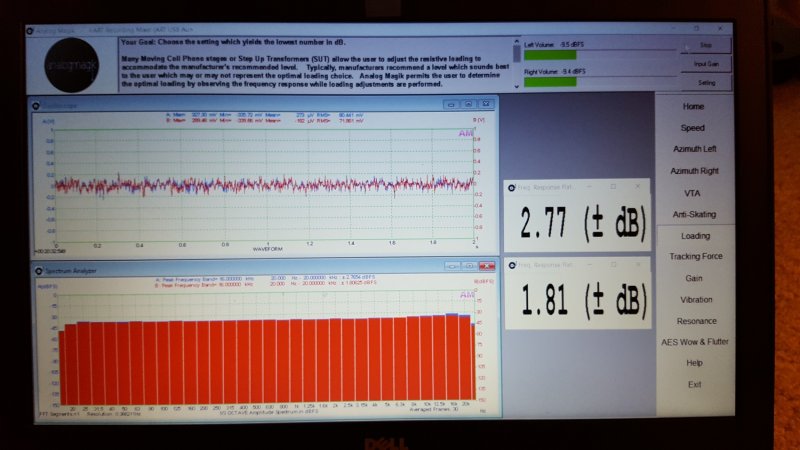Click the Oscilloscope window title icon
Screen dimensions: 800x450
click(x=36, y=106)
